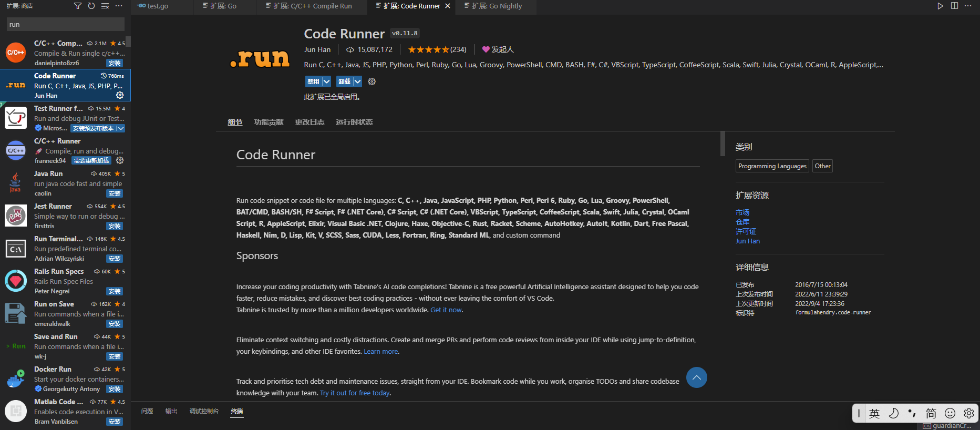This screenshot has width=980, height=430.
Task: Click the Learn more link
Action: (381, 351)
